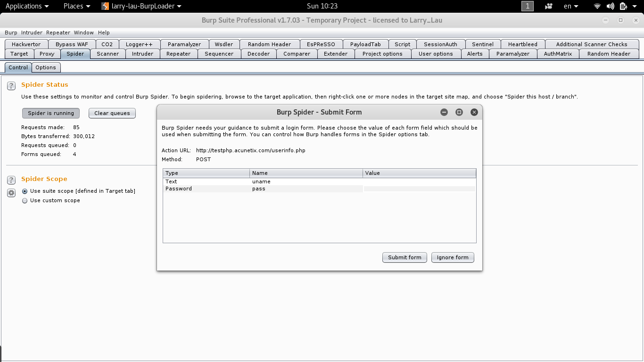Switch to the Bypass WAF tab
The image size is (644, 362).
point(72,44)
